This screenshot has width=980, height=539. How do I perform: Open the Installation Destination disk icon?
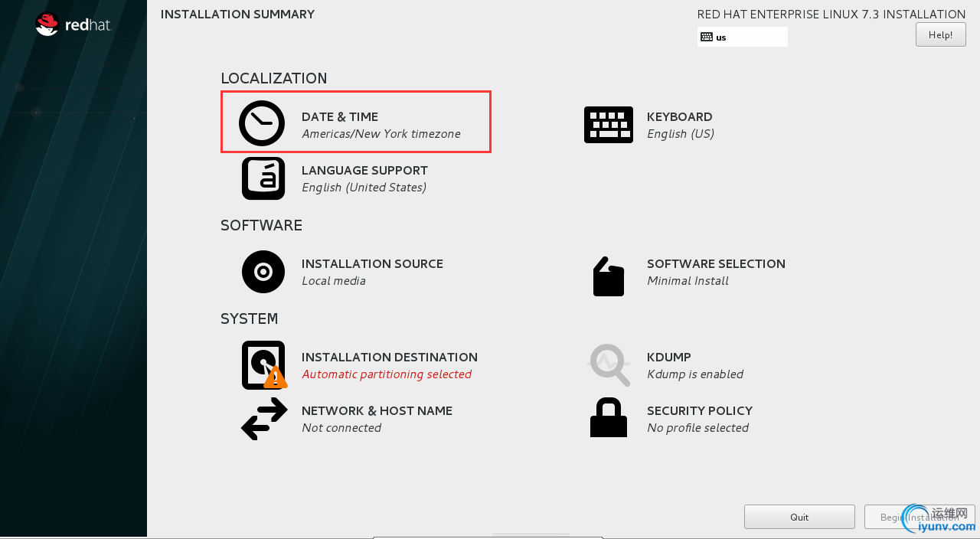(264, 365)
